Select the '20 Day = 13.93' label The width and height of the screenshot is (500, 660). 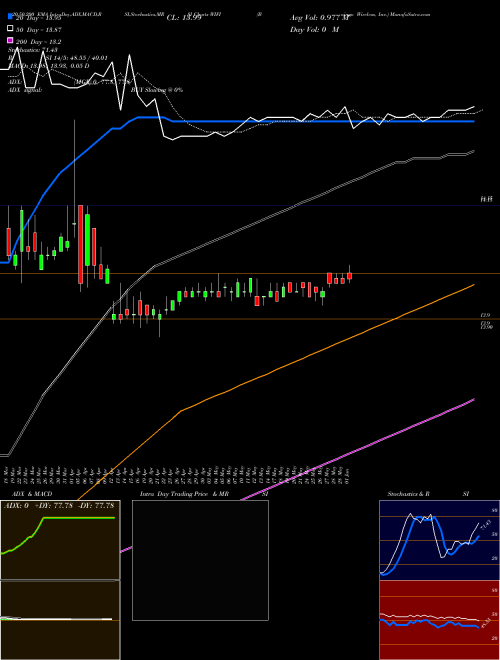pyautogui.click(x=38, y=17)
